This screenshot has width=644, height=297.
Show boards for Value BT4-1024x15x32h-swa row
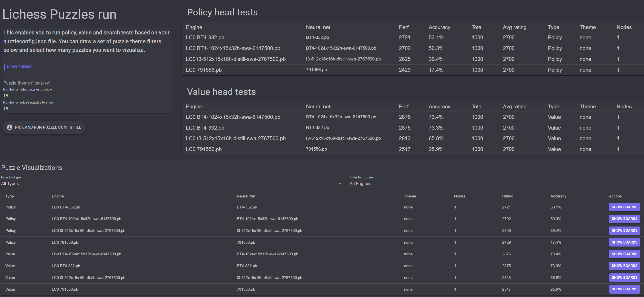pos(625,254)
